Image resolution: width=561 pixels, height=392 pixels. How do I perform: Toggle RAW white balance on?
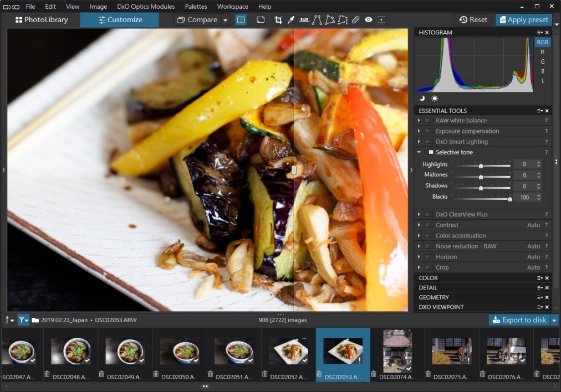click(429, 120)
